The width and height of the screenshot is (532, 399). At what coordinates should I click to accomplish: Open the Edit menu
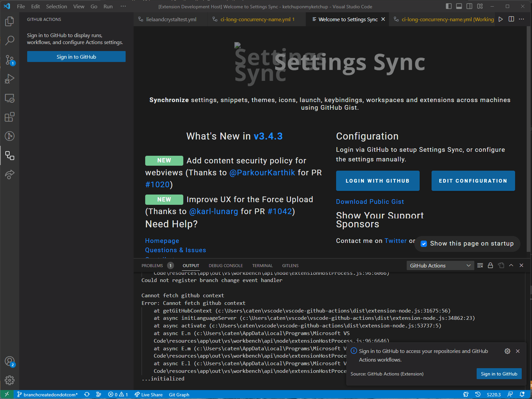pyautogui.click(x=35, y=6)
